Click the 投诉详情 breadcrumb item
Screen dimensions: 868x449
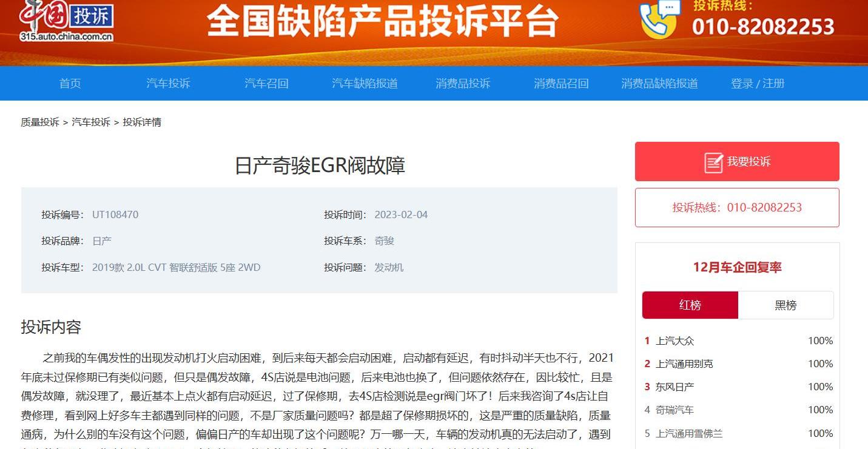(142, 122)
